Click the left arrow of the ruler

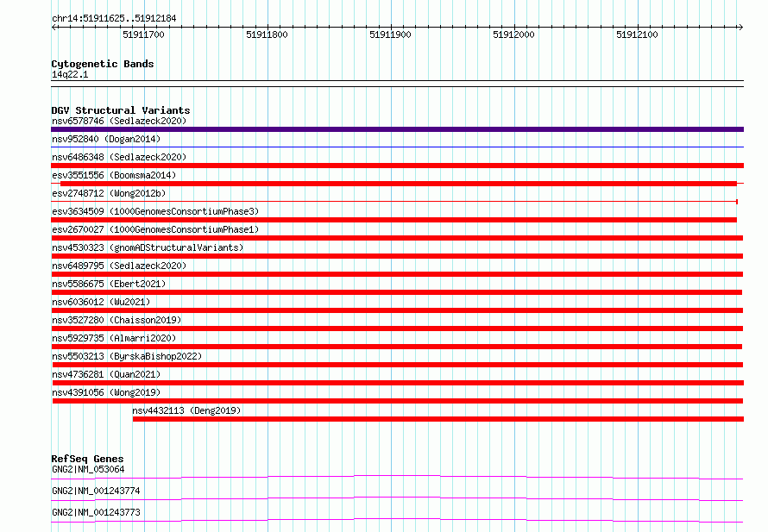(x=54, y=28)
